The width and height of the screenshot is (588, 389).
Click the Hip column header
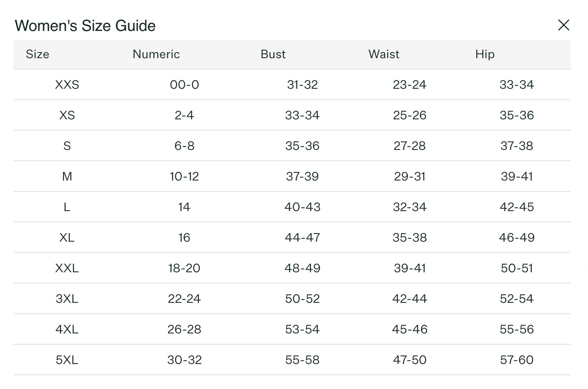coord(485,54)
